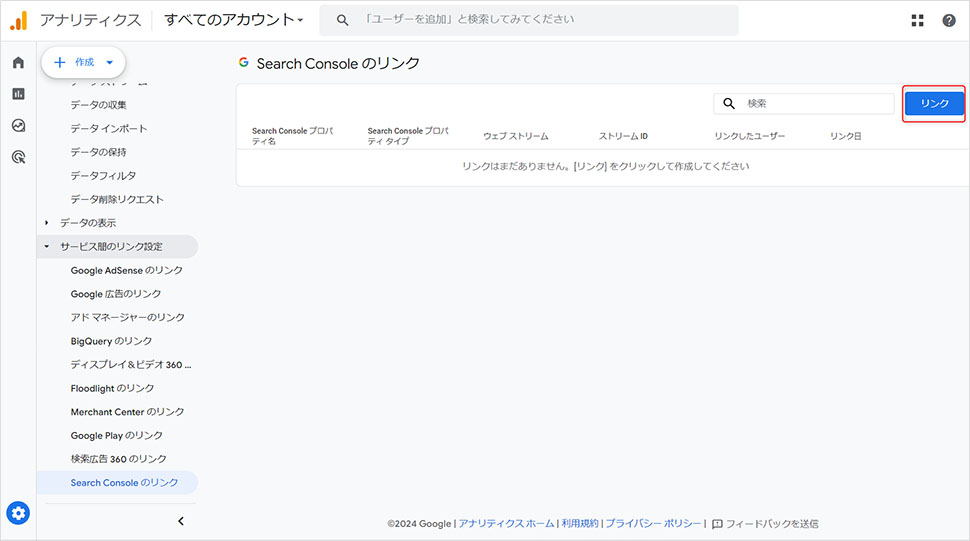Click the feedback icon in footer
Screen dimensions: 970x541
(x=717, y=524)
